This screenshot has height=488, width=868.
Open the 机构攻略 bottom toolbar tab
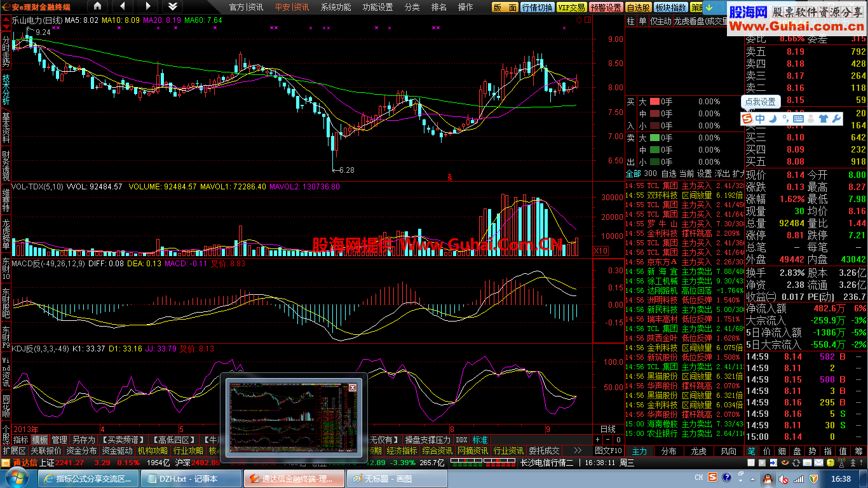(x=153, y=451)
